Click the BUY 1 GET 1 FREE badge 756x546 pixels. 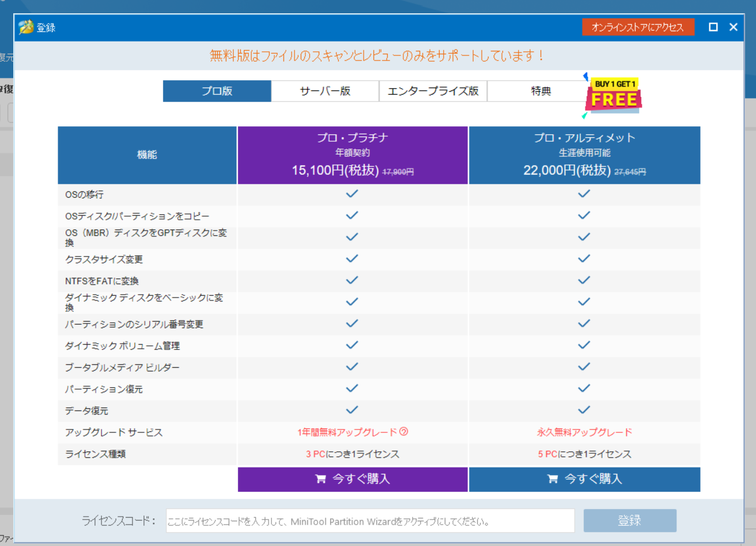click(x=613, y=95)
